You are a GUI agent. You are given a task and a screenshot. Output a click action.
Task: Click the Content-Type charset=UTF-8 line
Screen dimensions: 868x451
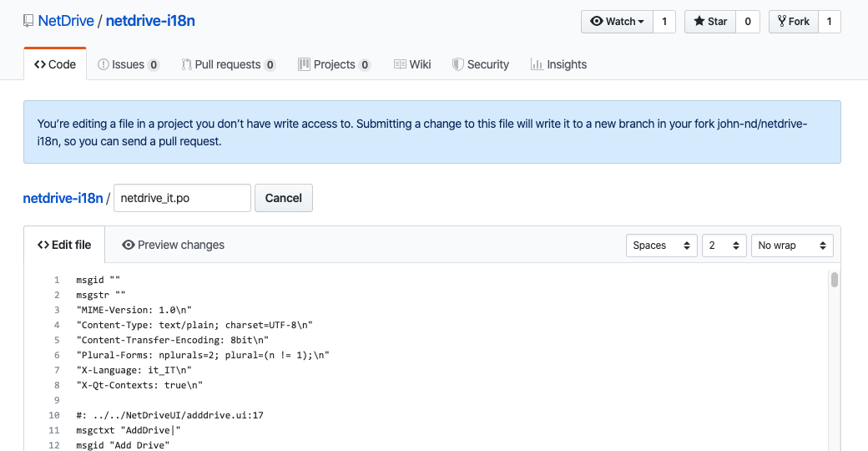point(194,325)
